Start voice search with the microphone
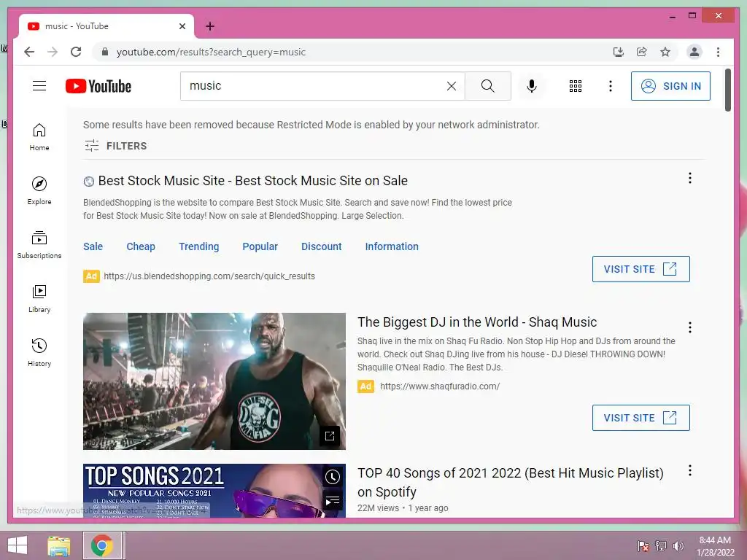The image size is (747, 560). [x=532, y=86]
